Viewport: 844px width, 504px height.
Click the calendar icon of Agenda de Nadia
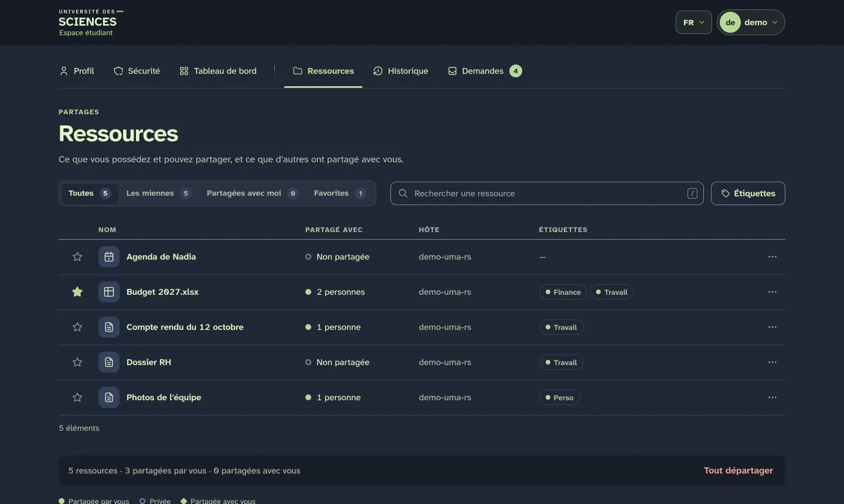pos(109,257)
